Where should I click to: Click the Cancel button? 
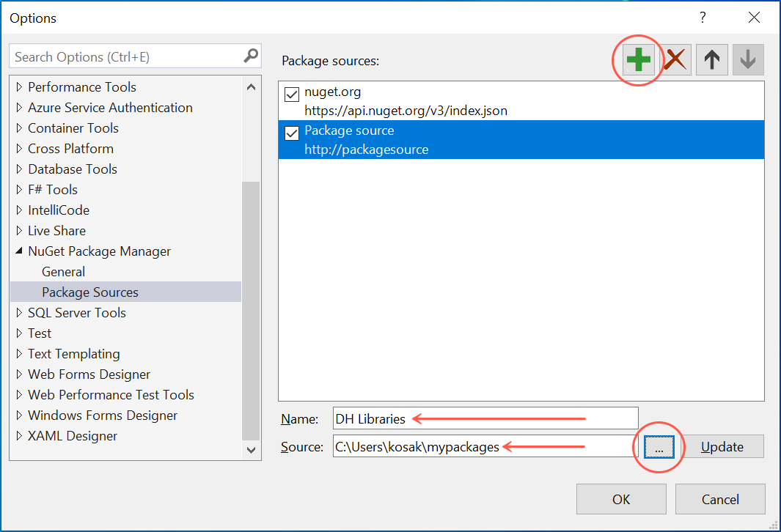click(x=720, y=499)
